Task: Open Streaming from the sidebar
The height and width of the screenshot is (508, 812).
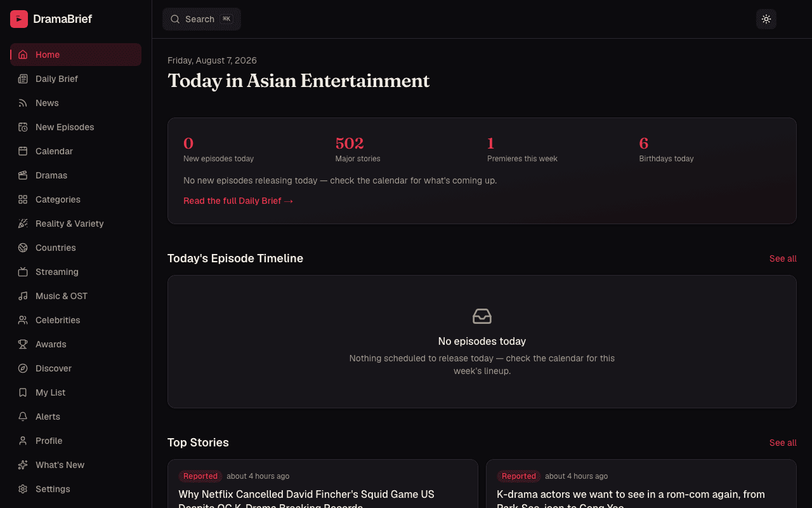Action: pos(75,272)
